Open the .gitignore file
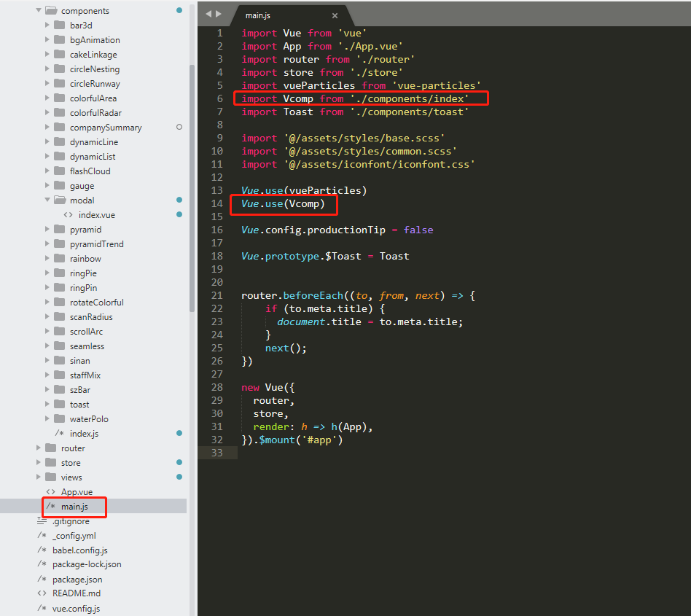 (x=71, y=521)
